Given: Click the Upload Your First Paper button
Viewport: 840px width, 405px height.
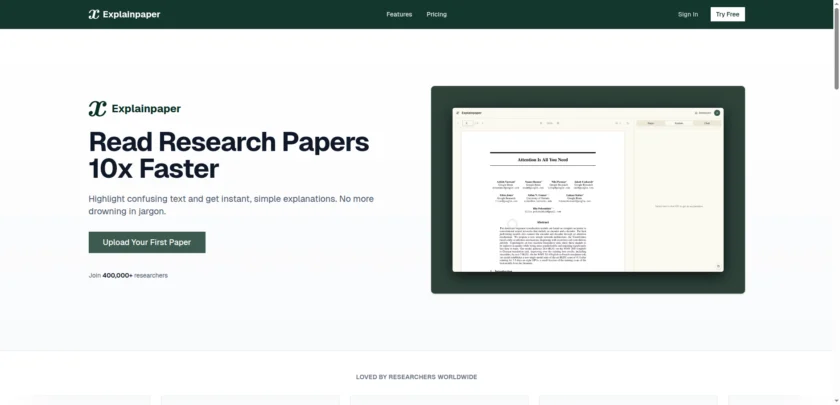Looking at the screenshot, I should [x=147, y=242].
